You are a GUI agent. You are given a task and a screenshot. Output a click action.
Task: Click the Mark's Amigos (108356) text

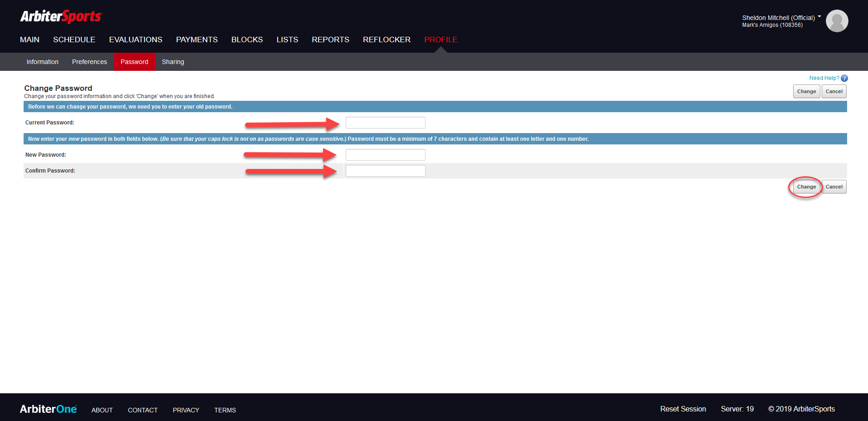pyautogui.click(x=772, y=25)
